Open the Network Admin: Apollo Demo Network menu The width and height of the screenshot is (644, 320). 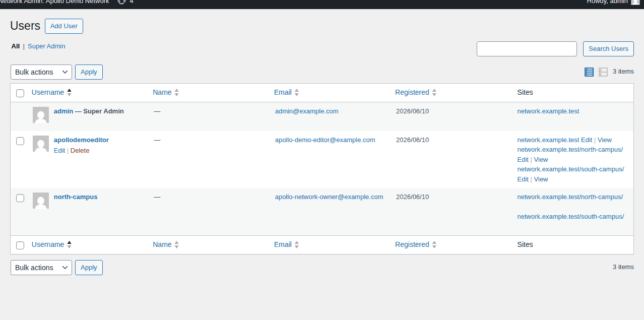(x=54, y=2)
